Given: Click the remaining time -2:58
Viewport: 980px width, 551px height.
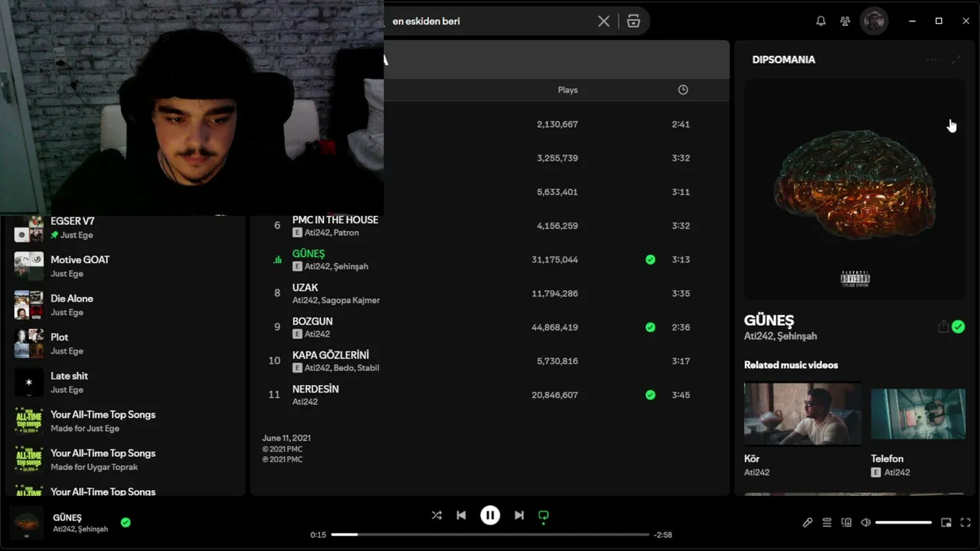Looking at the screenshot, I should (x=663, y=535).
